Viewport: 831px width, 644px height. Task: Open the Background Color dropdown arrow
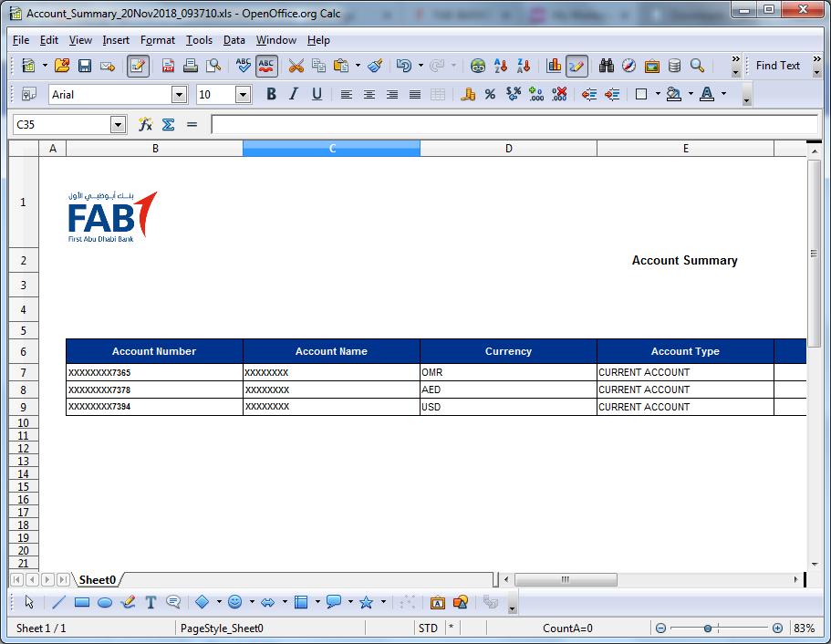click(x=691, y=94)
